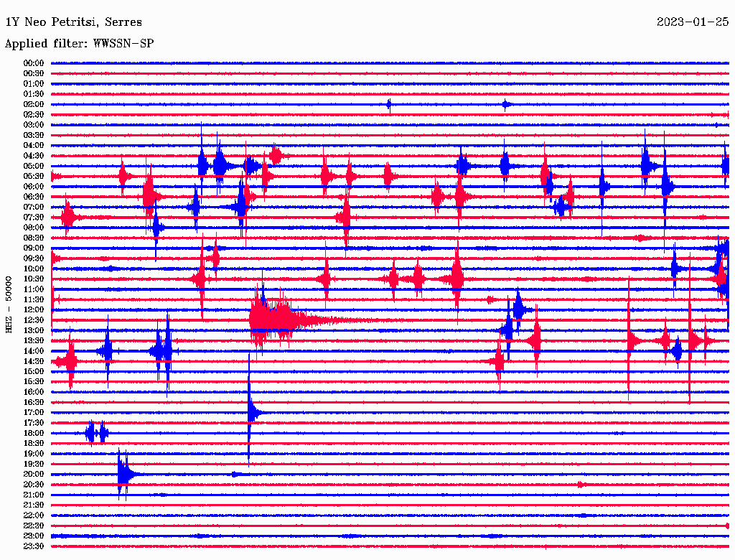Click the 'Applied filter: WWSSN-SP' text
The image size is (735, 560).
tap(79, 44)
